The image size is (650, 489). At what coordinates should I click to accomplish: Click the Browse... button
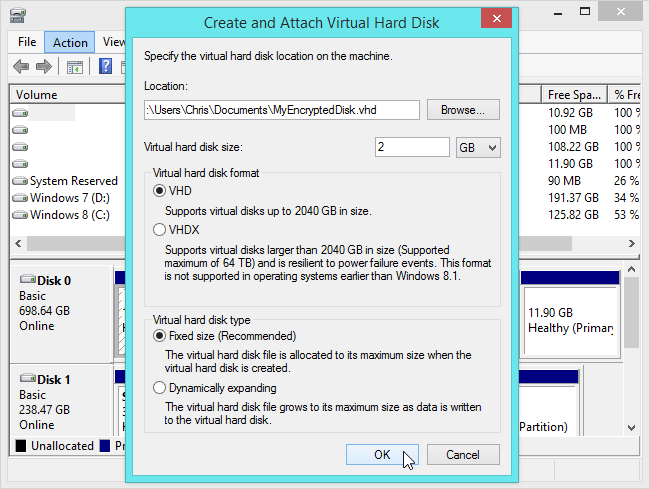click(463, 109)
